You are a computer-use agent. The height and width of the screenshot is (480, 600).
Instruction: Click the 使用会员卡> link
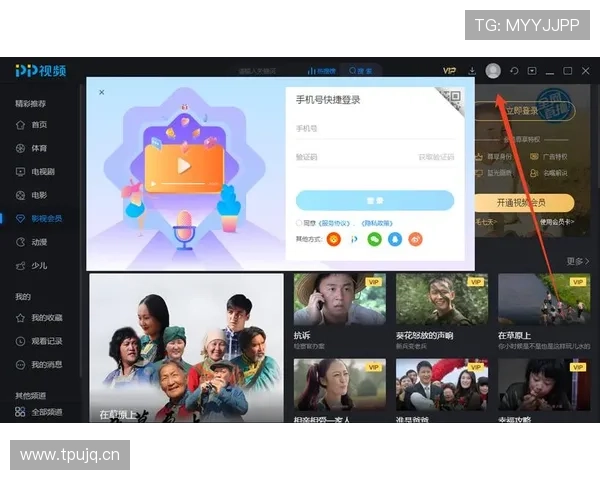click(557, 222)
